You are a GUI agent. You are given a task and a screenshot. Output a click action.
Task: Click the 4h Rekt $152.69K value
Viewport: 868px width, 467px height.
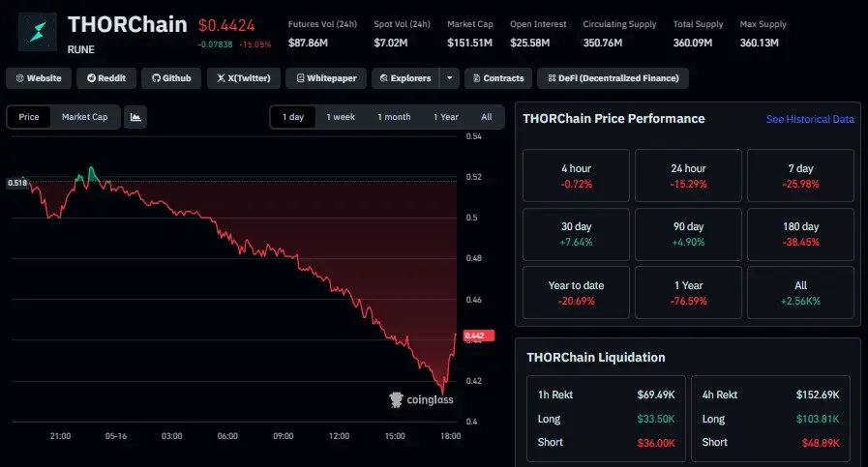[818, 394]
